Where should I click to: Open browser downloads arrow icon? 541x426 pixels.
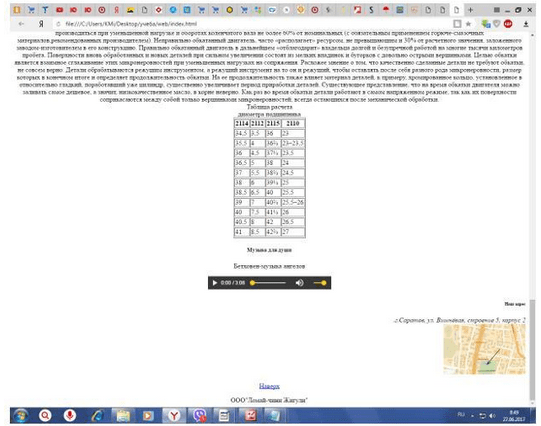(x=525, y=24)
